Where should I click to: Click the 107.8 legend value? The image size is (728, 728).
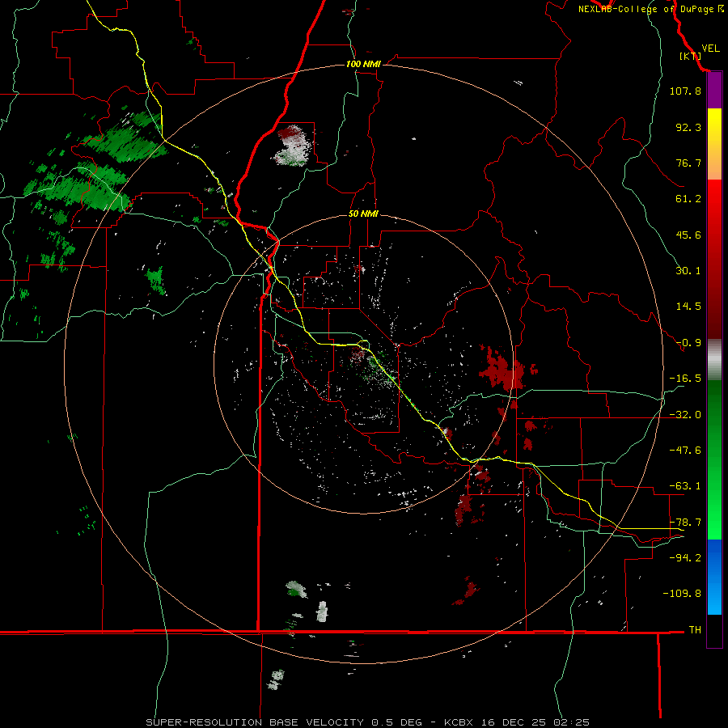point(685,91)
